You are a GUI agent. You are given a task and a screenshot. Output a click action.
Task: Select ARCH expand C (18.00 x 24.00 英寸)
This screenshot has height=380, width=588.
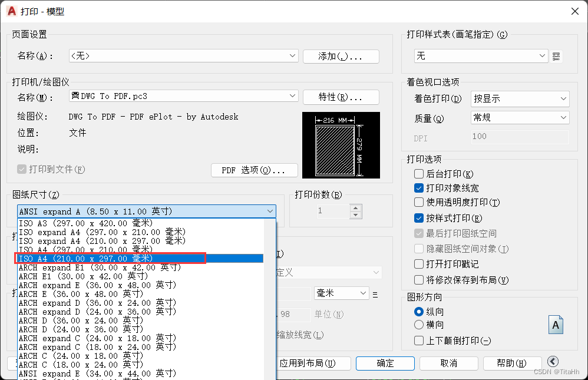(141, 347)
